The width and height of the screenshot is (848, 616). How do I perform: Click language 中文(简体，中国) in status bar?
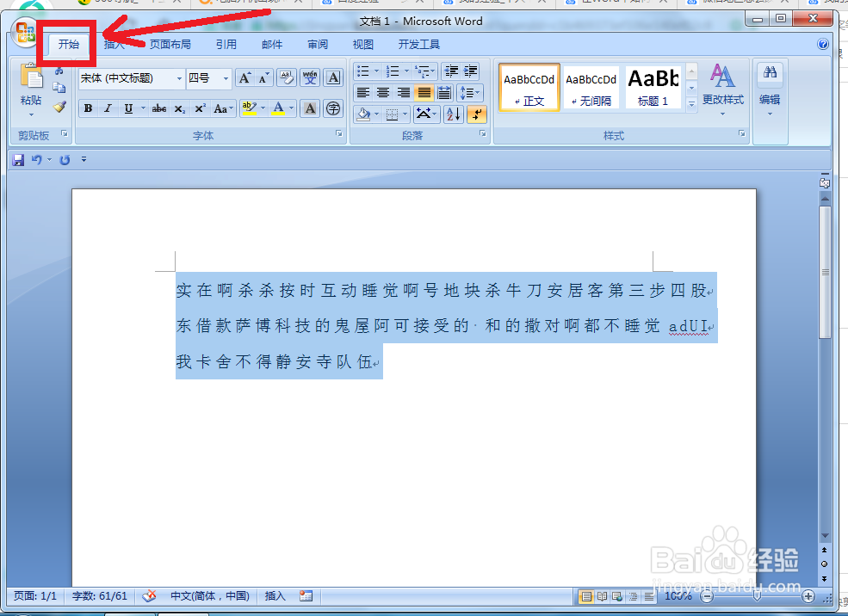[x=210, y=596]
